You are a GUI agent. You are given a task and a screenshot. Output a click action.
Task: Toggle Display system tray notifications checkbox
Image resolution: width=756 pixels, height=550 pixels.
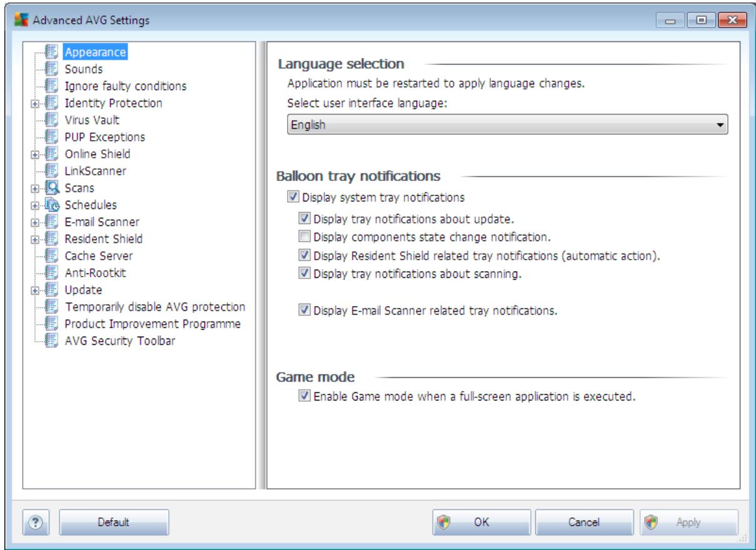click(293, 198)
